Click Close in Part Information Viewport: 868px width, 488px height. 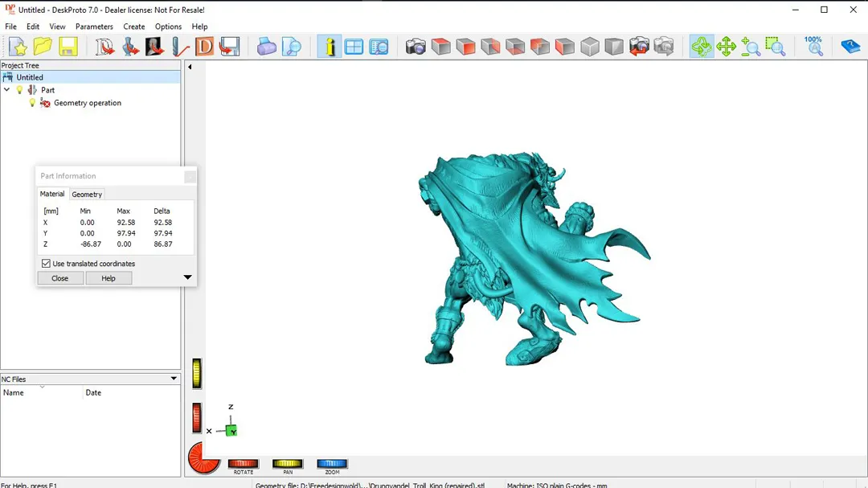[59, 278]
